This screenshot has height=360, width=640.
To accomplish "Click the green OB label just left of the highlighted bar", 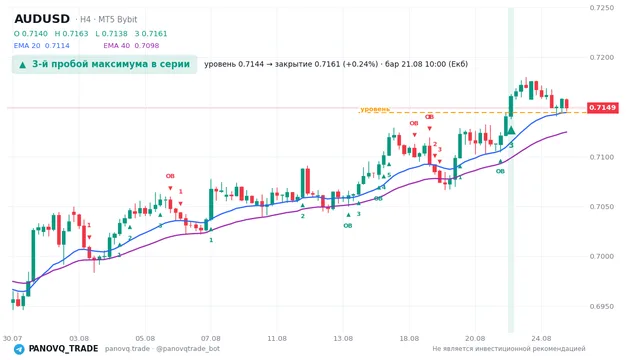I will 500,171.
